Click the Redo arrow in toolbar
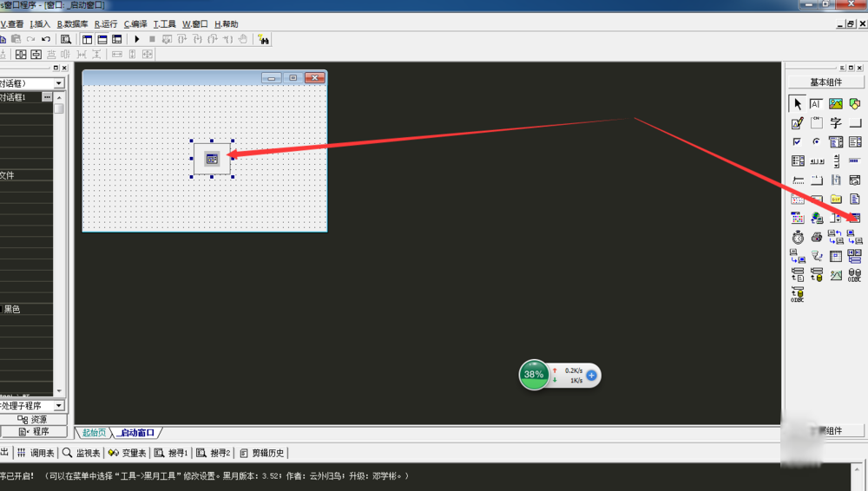This screenshot has width=868, height=491. pos(31,39)
